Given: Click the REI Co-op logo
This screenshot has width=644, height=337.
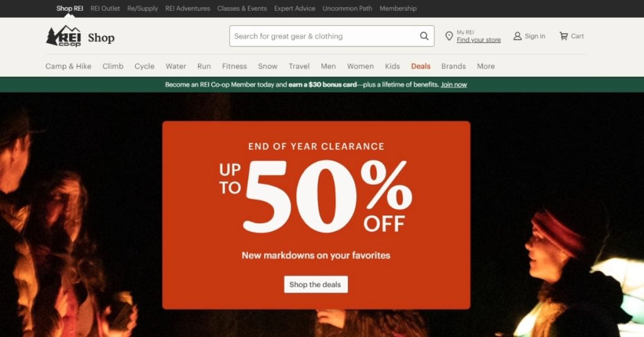Looking at the screenshot, I should click(64, 36).
